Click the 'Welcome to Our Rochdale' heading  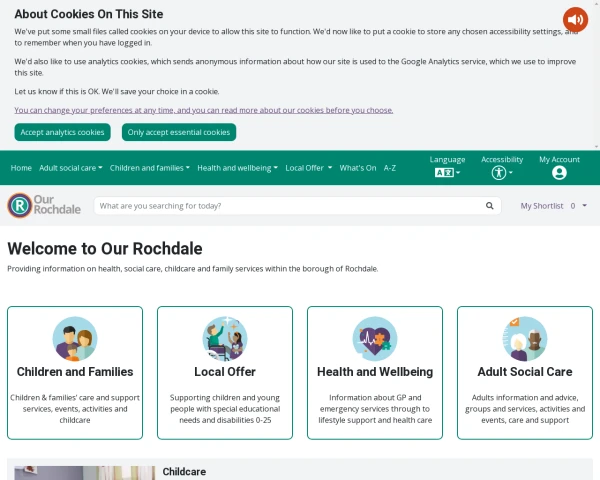click(x=105, y=248)
